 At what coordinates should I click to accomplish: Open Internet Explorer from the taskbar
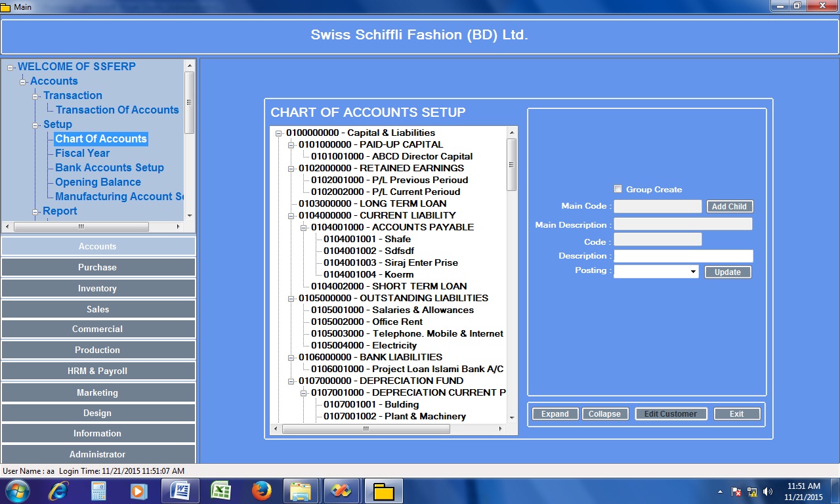pyautogui.click(x=58, y=491)
